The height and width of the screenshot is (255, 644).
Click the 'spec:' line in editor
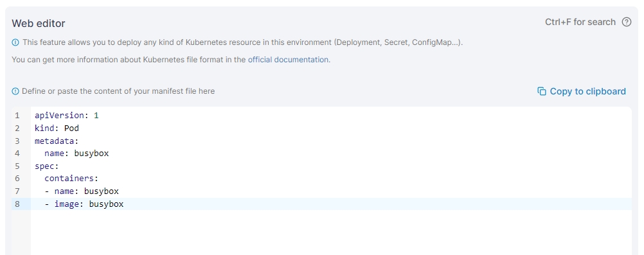tap(47, 166)
